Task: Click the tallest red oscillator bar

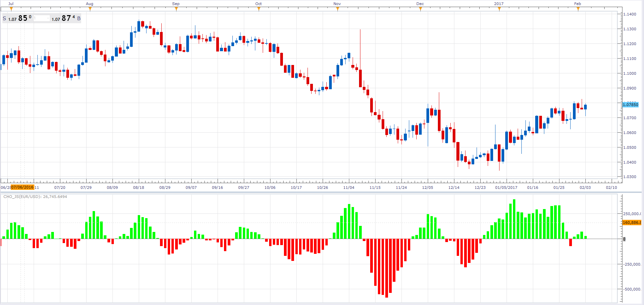Action: click(386, 268)
